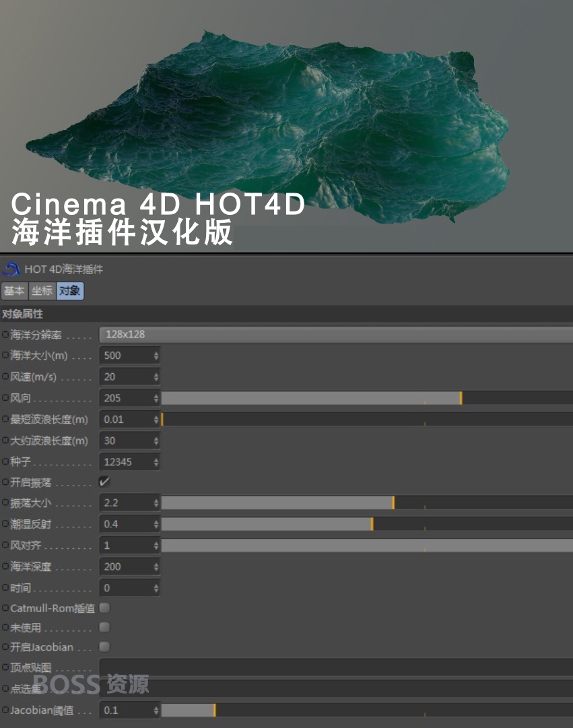573x728 pixels.
Task: Toggle the 未使用 checkbox
Action: point(104,627)
